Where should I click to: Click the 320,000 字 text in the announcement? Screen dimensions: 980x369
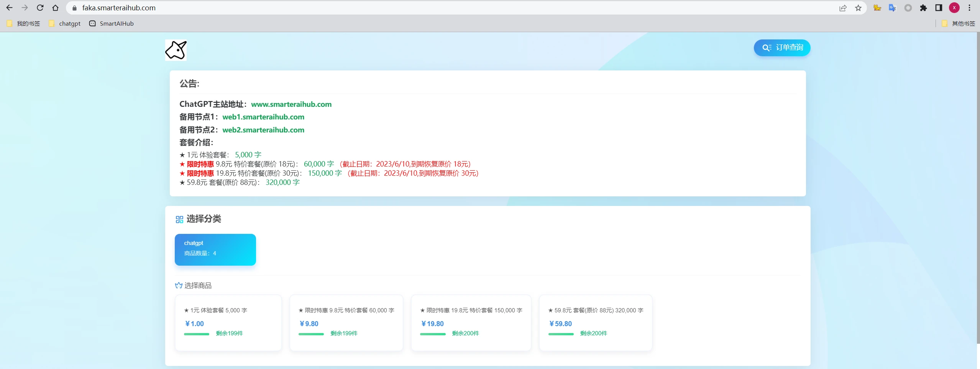pos(282,182)
